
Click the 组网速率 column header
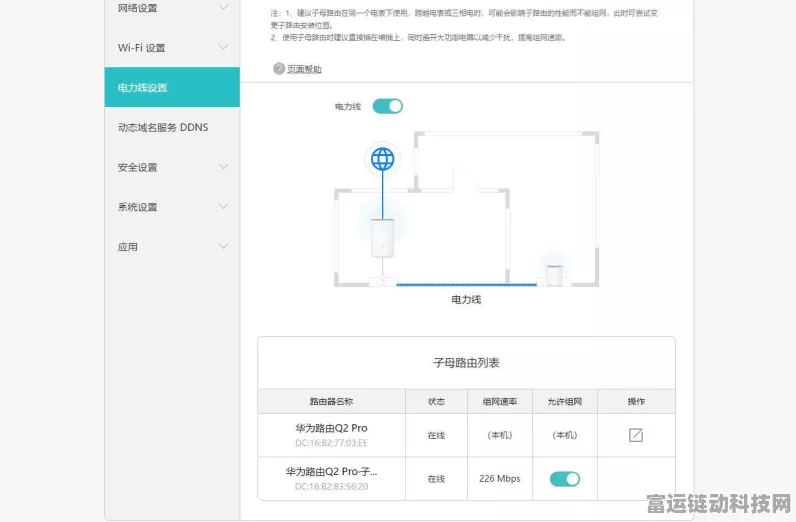click(500, 402)
